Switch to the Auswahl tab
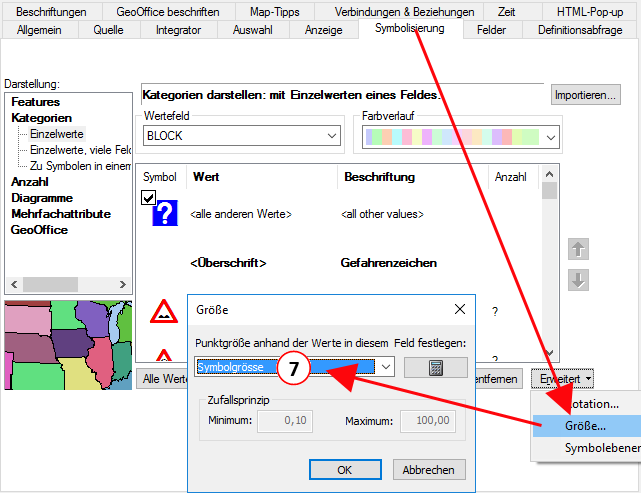 coord(253,30)
